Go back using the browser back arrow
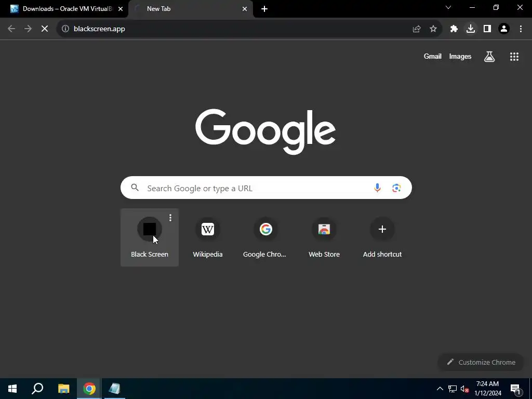Viewport: 532px width, 399px height. (11, 29)
